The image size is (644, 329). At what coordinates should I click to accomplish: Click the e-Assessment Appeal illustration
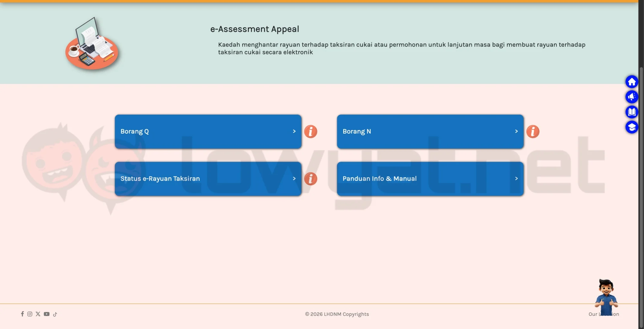[x=92, y=43]
